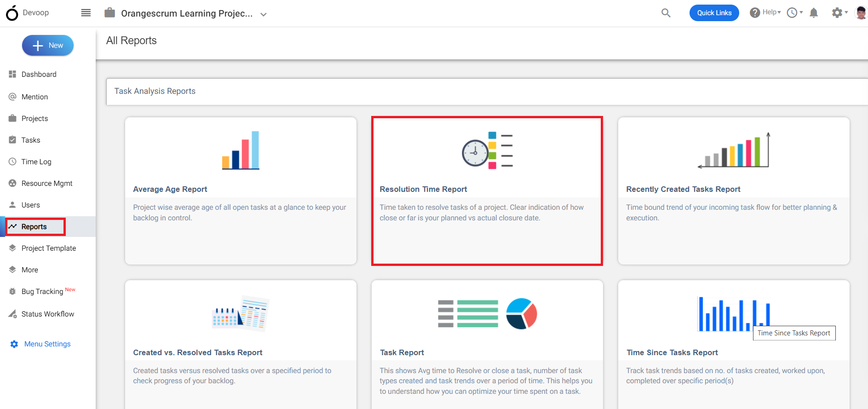Viewport: 868px width, 409px height.
Task: Go to Mention in sidebar
Action: [x=34, y=97]
